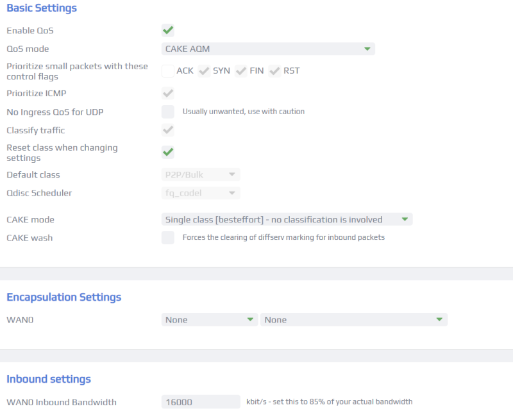Enable the ACK control flag checkbox
The image size is (513, 420).
pyautogui.click(x=168, y=71)
